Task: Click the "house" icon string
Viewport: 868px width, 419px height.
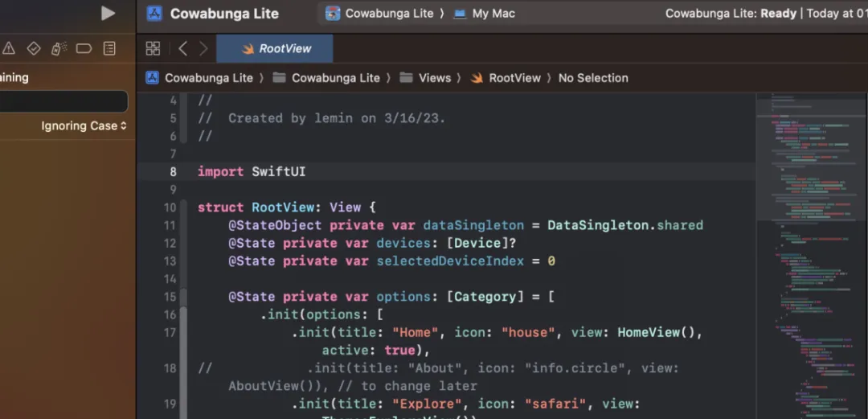Action: [x=528, y=332]
